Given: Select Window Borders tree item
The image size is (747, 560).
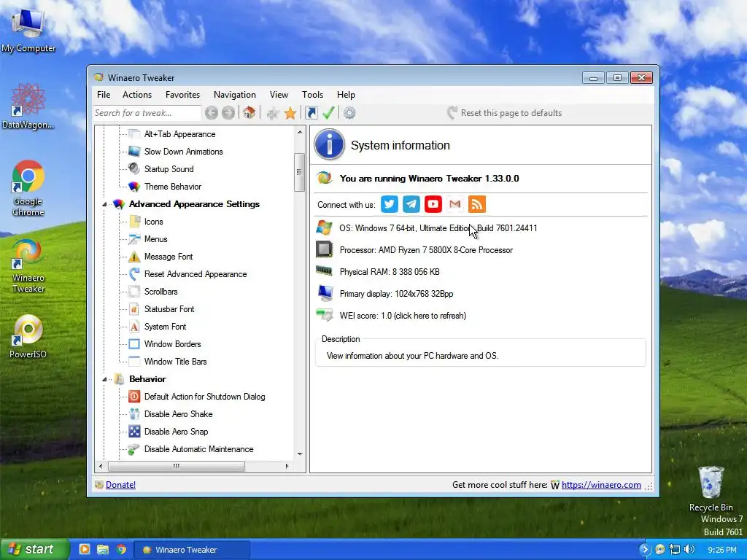Looking at the screenshot, I should [x=172, y=344].
